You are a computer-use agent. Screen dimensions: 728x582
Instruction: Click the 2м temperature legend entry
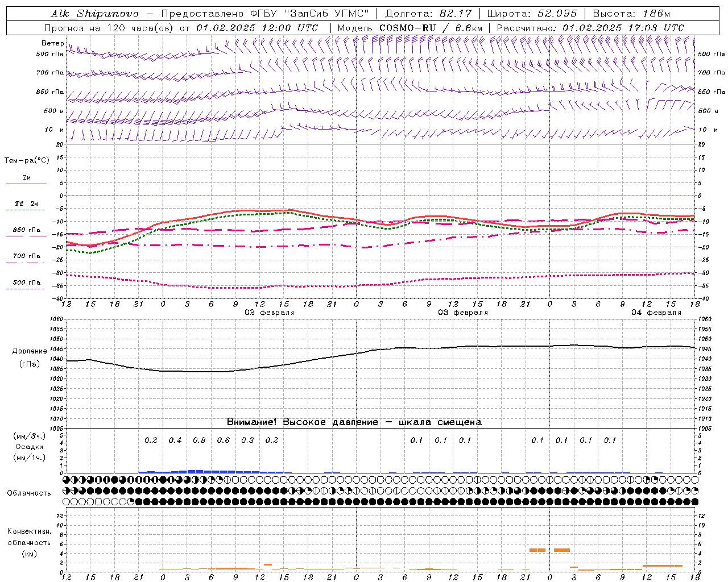(26, 178)
